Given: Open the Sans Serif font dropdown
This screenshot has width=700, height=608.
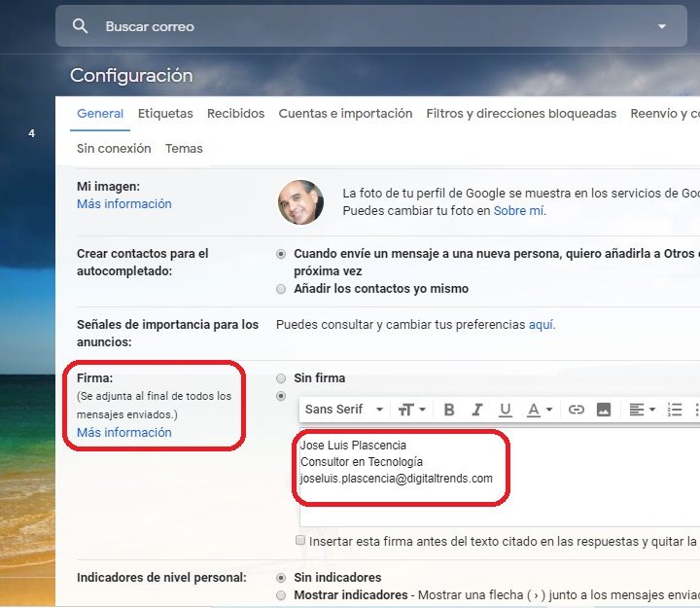Looking at the screenshot, I should 344,410.
